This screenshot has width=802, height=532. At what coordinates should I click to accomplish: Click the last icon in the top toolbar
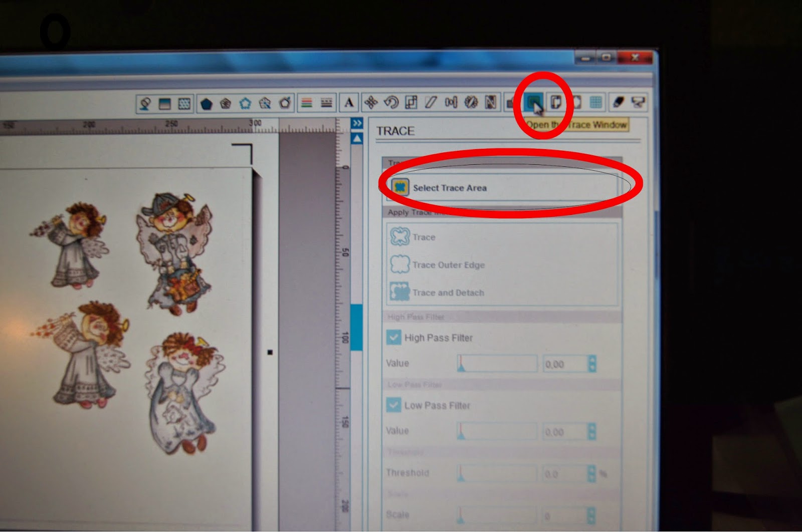pos(638,102)
